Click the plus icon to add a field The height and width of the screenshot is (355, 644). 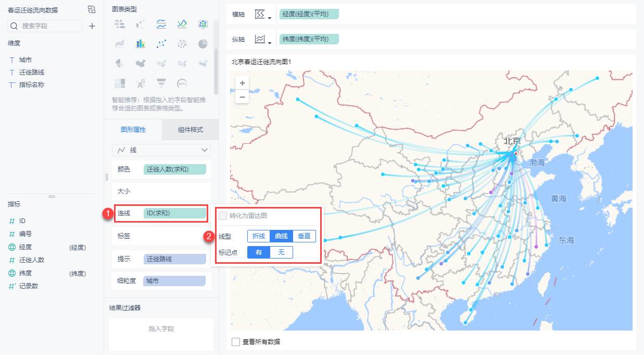(x=92, y=26)
